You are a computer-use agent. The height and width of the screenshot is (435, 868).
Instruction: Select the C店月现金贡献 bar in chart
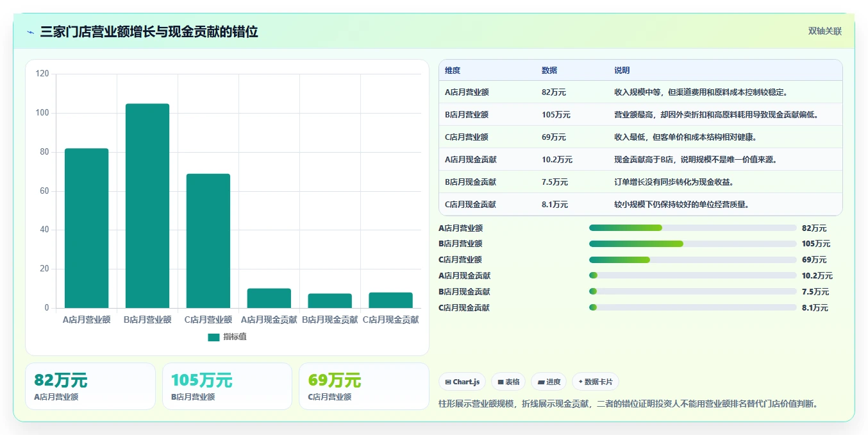[x=391, y=300]
